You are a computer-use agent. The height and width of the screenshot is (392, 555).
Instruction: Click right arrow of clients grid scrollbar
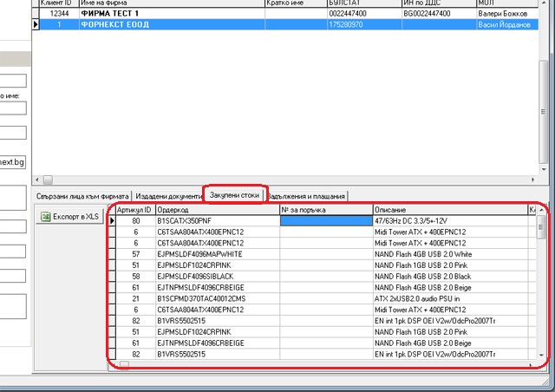click(x=533, y=180)
